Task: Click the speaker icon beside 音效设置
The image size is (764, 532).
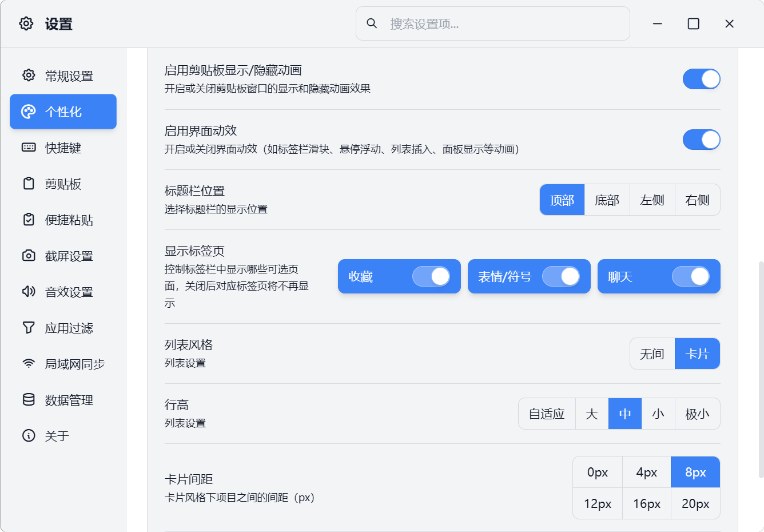Action: click(x=29, y=291)
